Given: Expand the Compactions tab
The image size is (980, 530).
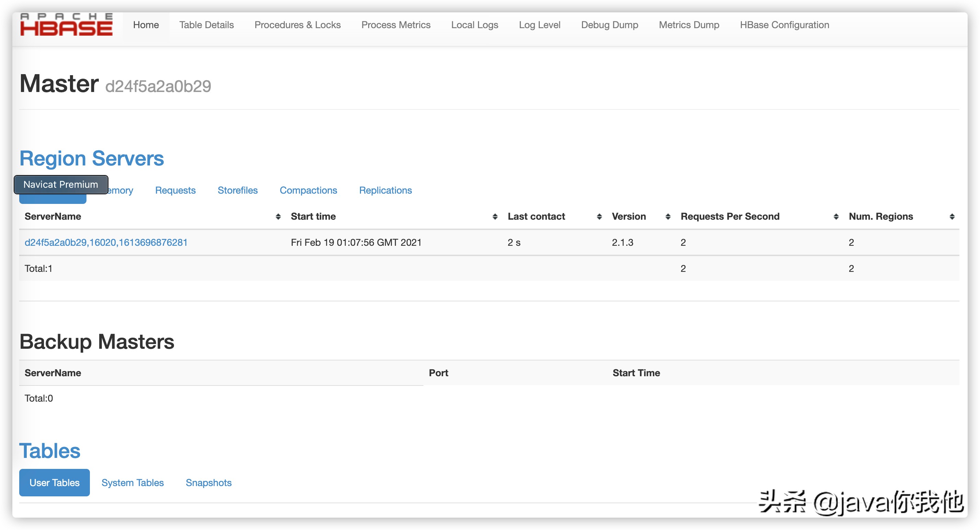Looking at the screenshot, I should (x=308, y=190).
